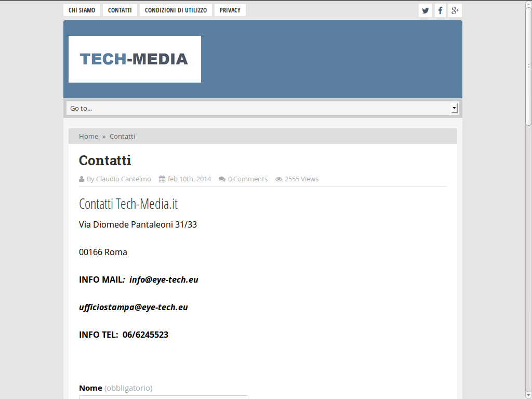
Task: Go to Home in breadcrumb
Action: click(88, 137)
